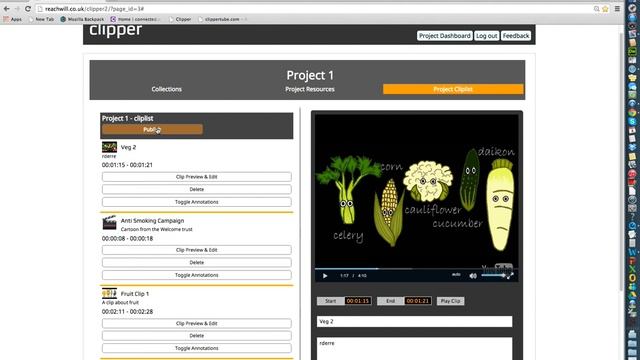Click the browser forward arrow
The height and width of the screenshot is (360, 640).
click(17, 9)
